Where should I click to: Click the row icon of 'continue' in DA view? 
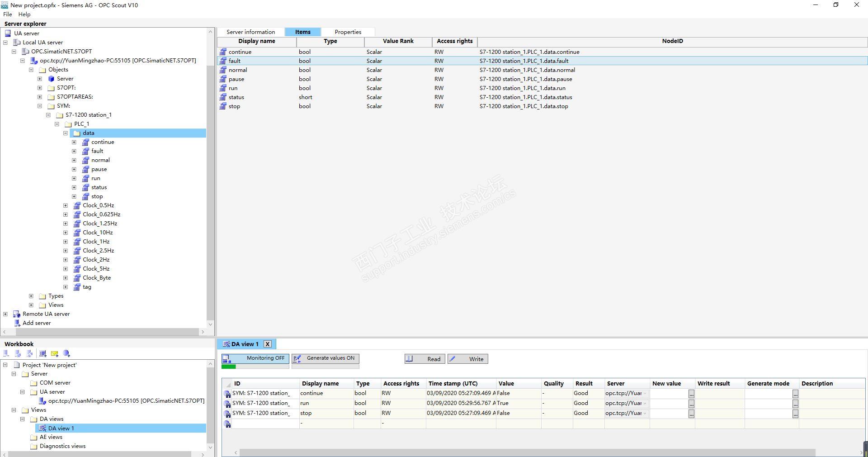[227, 394]
